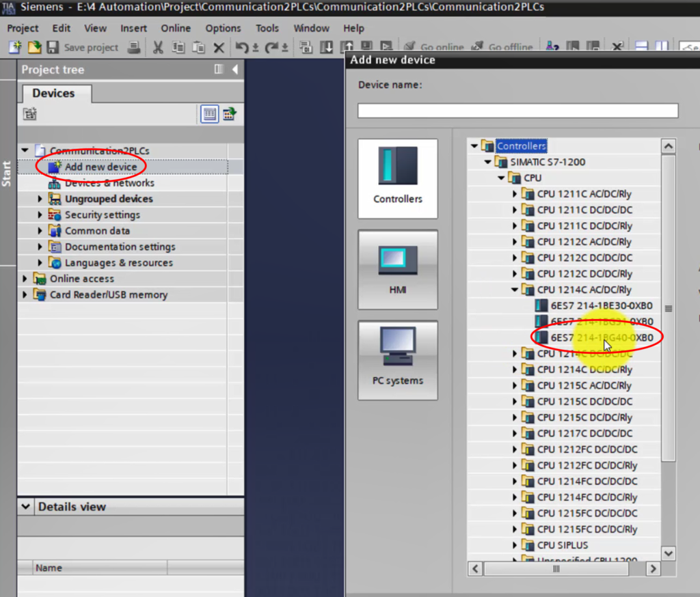Collapse the Details view section
This screenshot has width=700, height=597.
coord(26,507)
